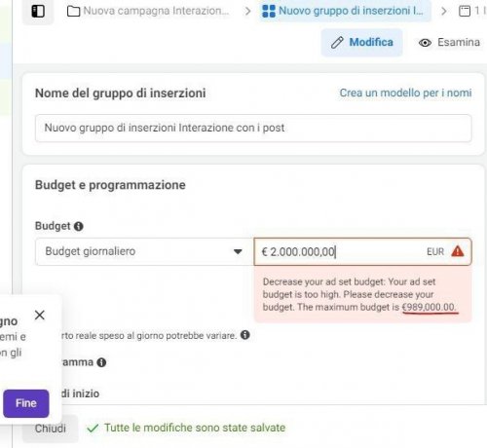487x448 pixels.
Task: Click the ad set grid icon
Action: tap(269, 11)
